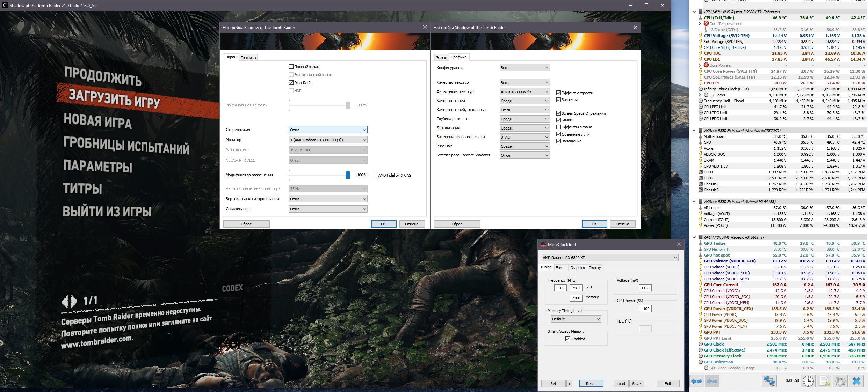The width and height of the screenshot is (868, 392).
Task: Collapse the GPU AMD Radeon RX 6800 XT section
Action: click(694, 237)
